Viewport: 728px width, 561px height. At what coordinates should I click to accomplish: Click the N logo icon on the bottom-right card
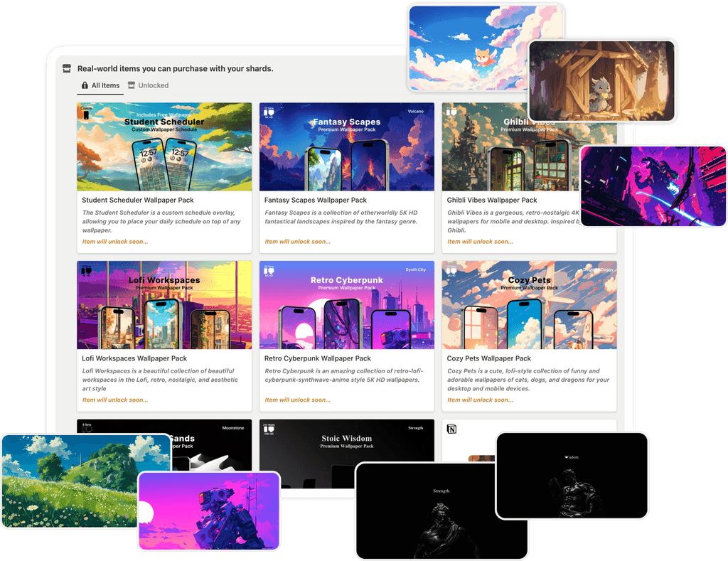pyautogui.click(x=451, y=429)
